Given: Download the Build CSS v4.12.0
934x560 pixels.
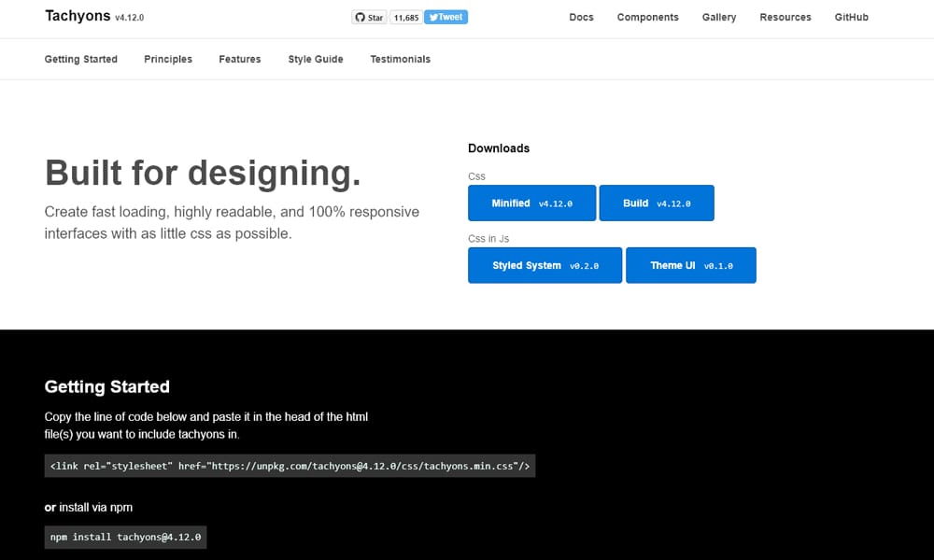Looking at the screenshot, I should 657,203.
